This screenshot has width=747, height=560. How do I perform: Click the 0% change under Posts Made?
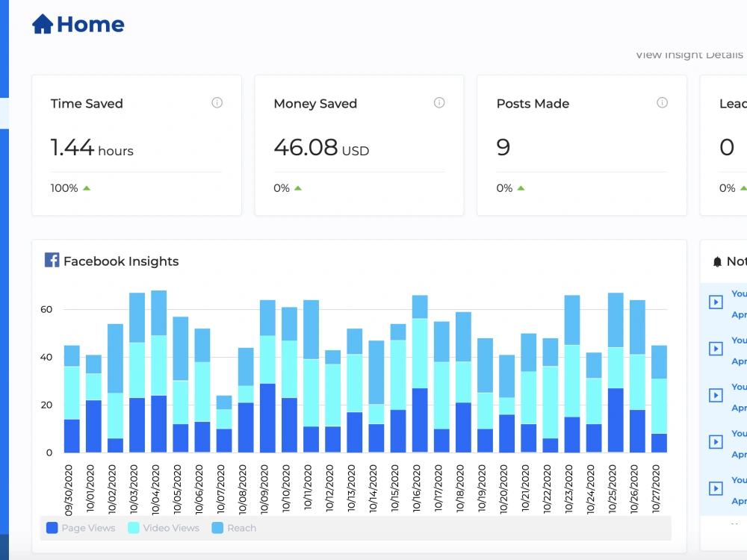pos(504,188)
